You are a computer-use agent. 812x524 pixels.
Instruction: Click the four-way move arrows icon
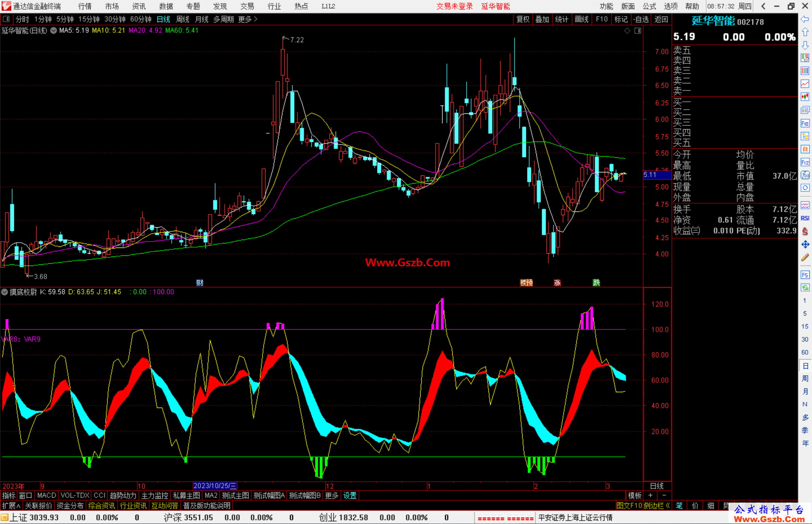click(x=805, y=245)
